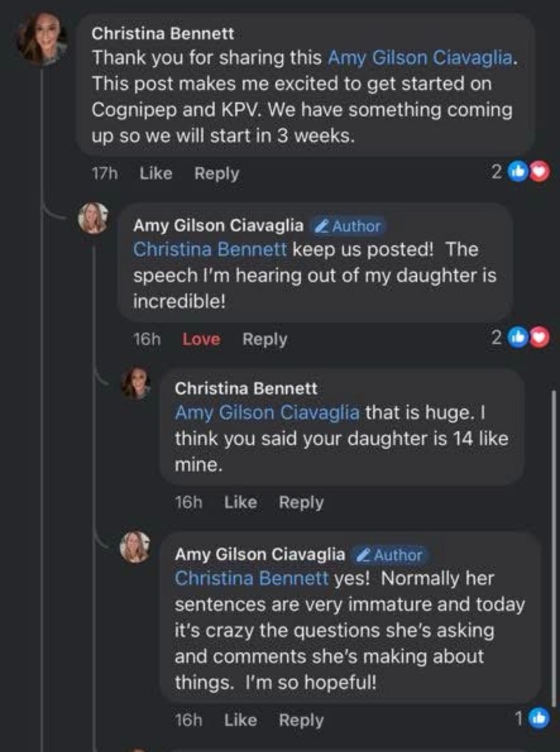Like Christina's 'that is huge' reply
This screenshot has height=752, width=560.
(x=241, y=502)
